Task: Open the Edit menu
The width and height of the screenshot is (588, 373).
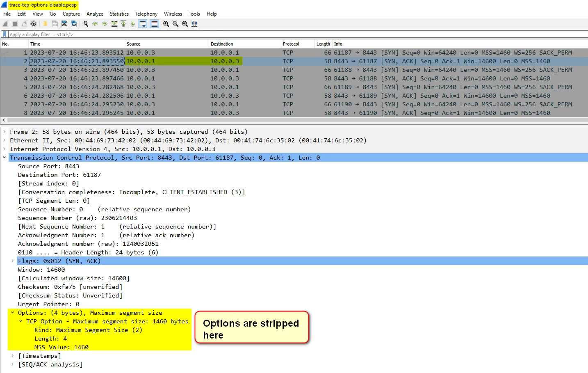Action: [22, 14]
